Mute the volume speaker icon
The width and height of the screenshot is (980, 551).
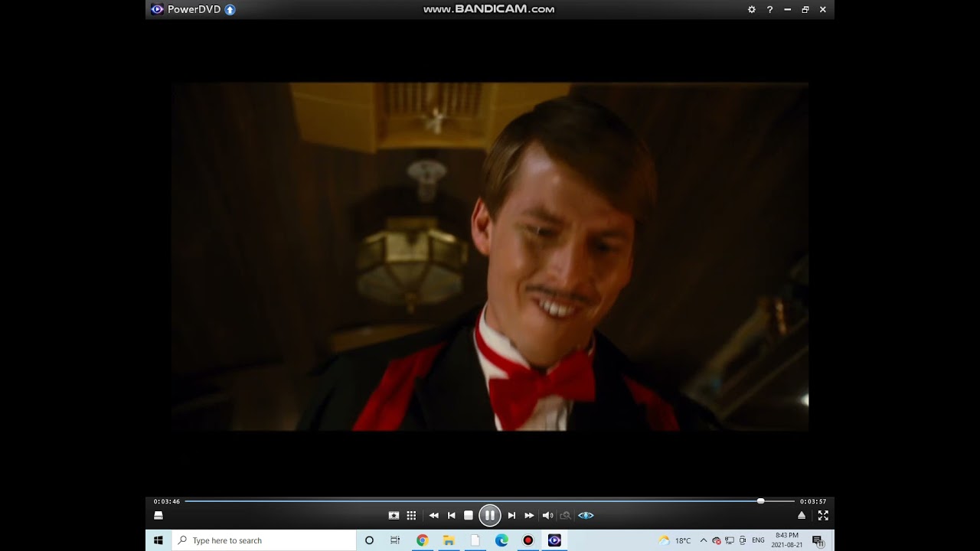(547, 516)
